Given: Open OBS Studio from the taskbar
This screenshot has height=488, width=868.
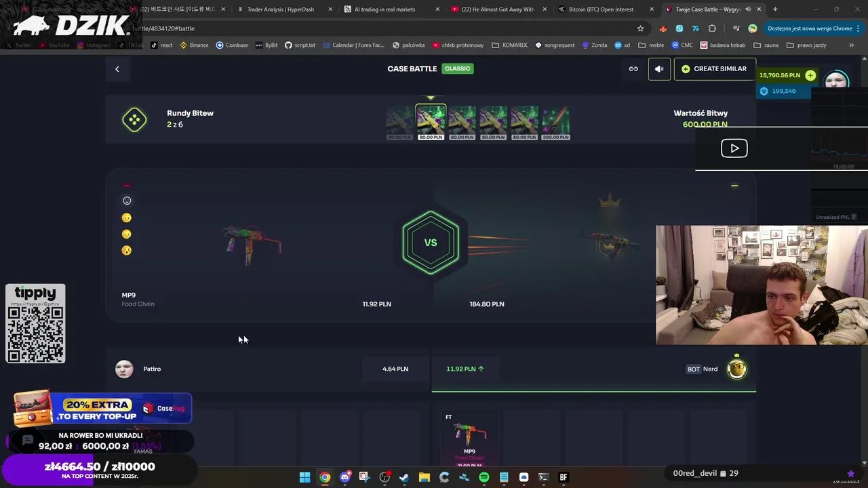Looking at the screenshot, I should tap(384, 477).
